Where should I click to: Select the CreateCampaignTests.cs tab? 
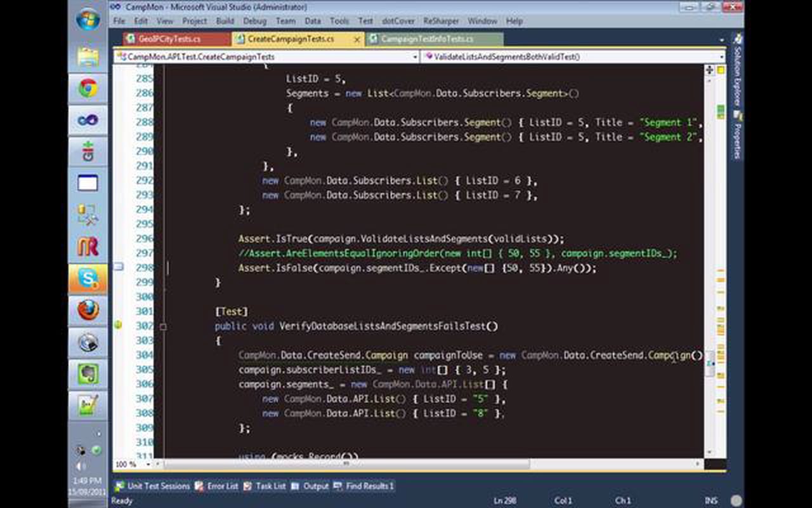[291, 39]
